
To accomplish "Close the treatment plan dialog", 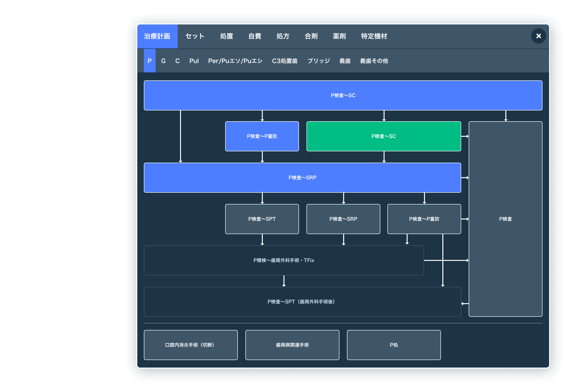I will coord(538,36).
